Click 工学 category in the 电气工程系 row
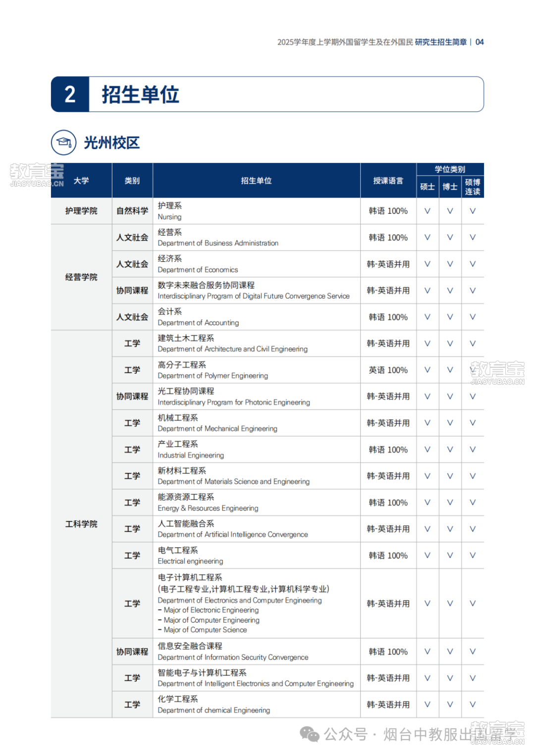Viewport: 535px width, 756px height. 132,556
